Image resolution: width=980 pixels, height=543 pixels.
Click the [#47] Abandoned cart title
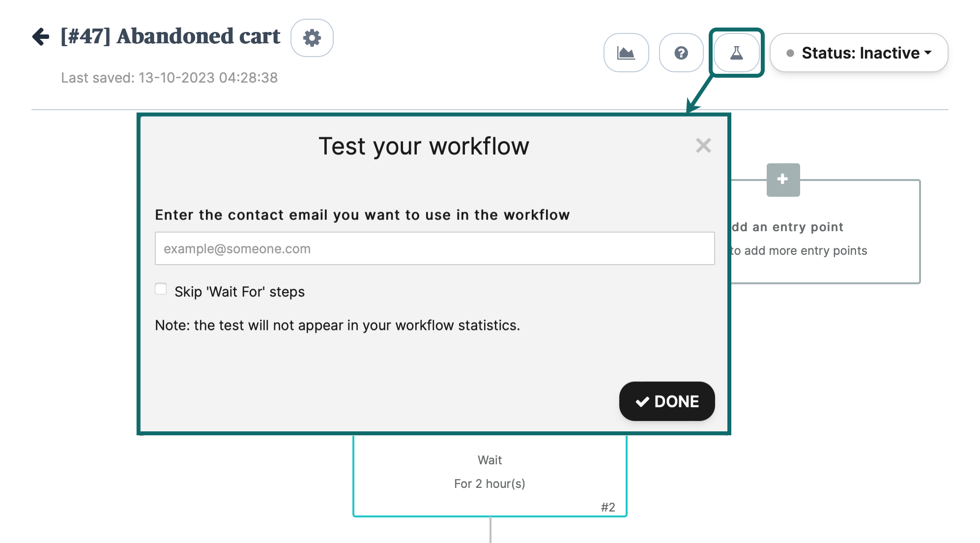(170, 36)
